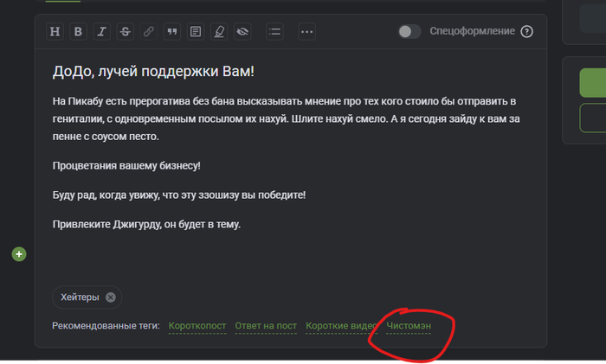The image size is (606, 364).
Task: Toggle bold formatting
Action: click(x=78, y=32)
